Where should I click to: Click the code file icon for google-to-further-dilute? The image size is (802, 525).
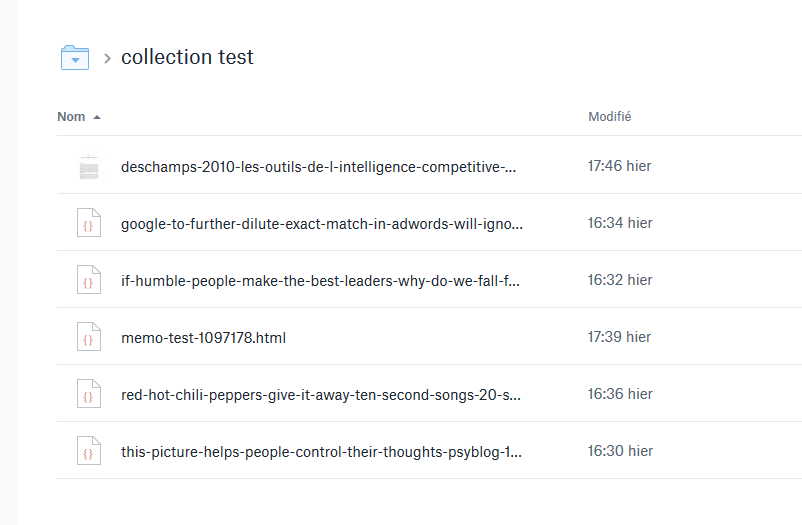click(89, 223)
